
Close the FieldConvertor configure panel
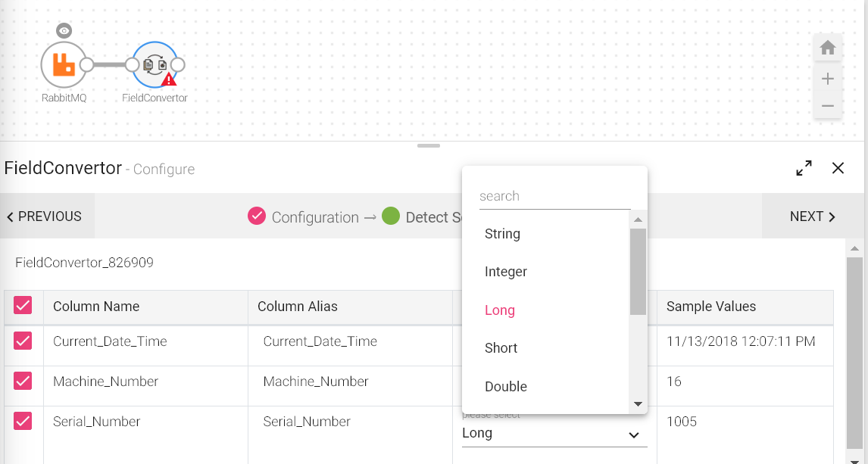838,168
